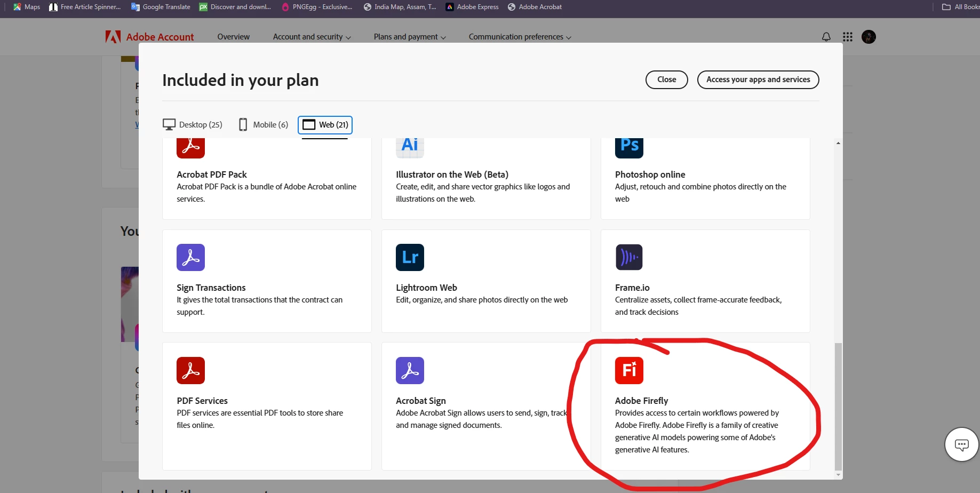The width and height of the screenshot is (980, 493).
Task: Click the Included in your plan heading
Action: click(x=241, y=80)
